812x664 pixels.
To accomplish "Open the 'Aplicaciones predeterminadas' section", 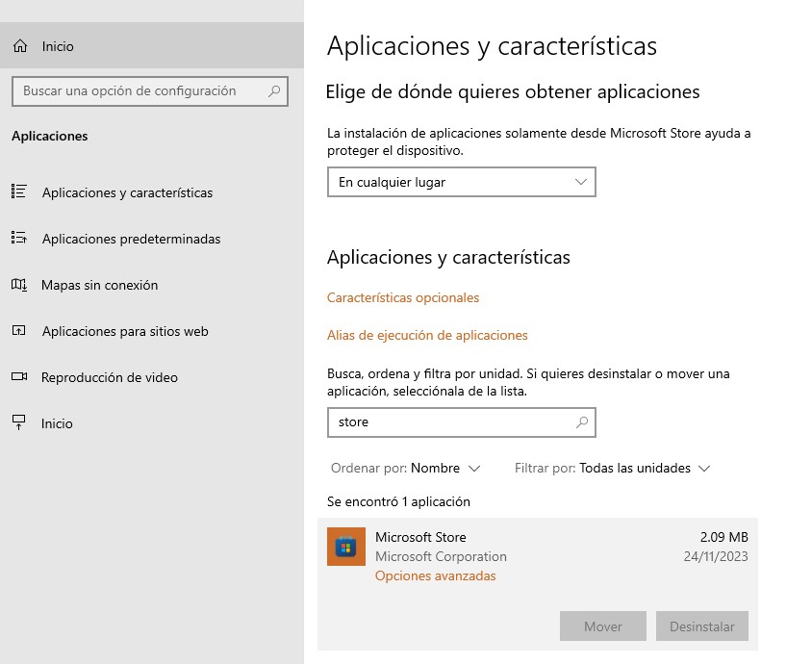I will coord(152,239).
